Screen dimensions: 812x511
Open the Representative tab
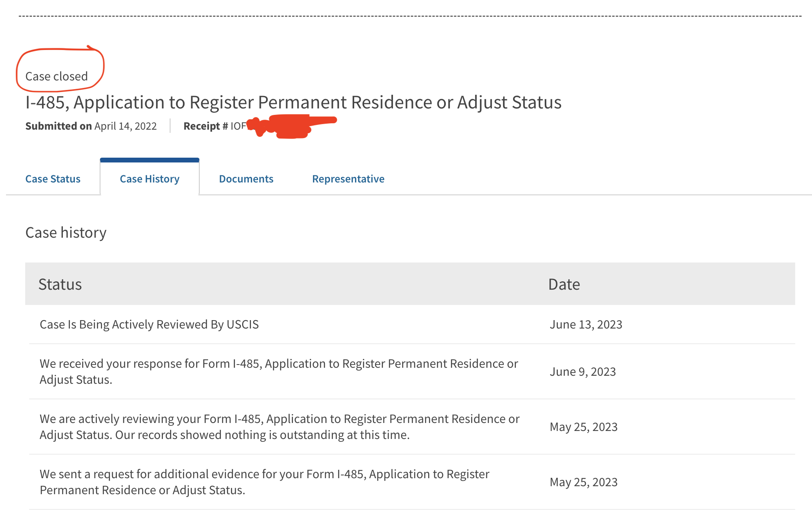(348, 179)
